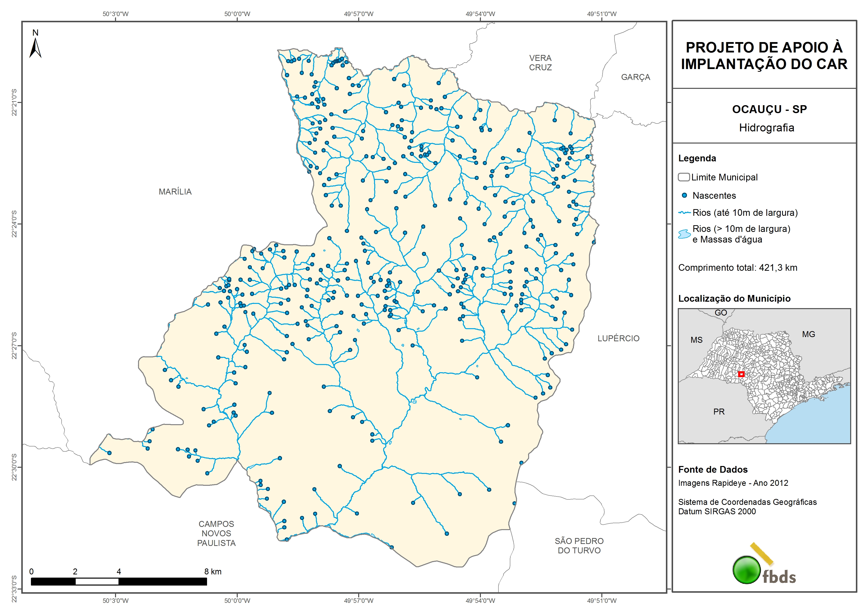The width and height of the screenshot is (868, 614).
Task: Click the Fonte de Dados heading
Action: pos(713,469)
